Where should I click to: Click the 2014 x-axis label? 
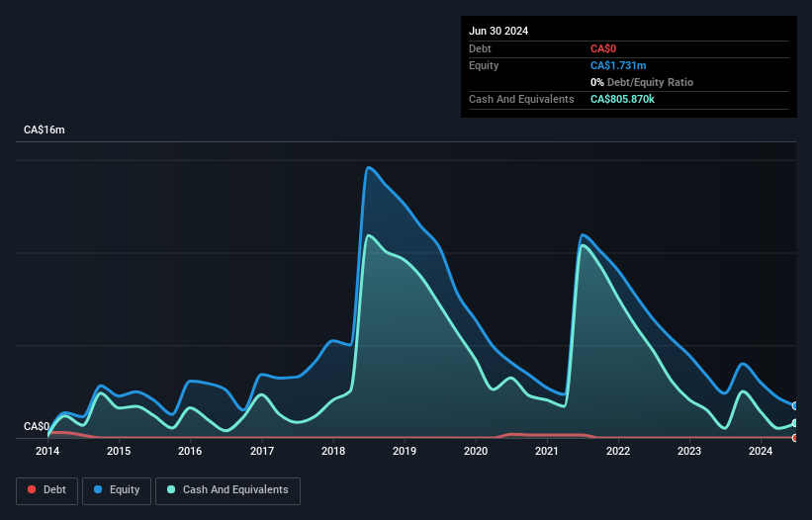pos(47,452)
